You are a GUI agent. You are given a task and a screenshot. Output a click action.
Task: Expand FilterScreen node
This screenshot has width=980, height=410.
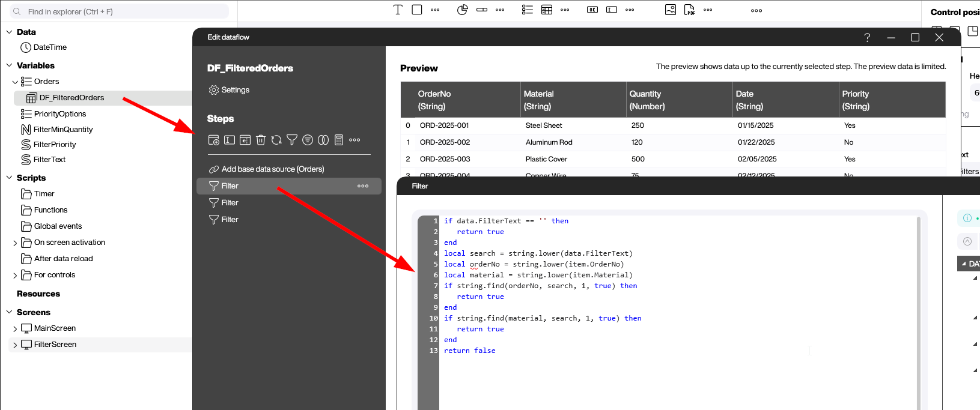[x=15, y=345]
